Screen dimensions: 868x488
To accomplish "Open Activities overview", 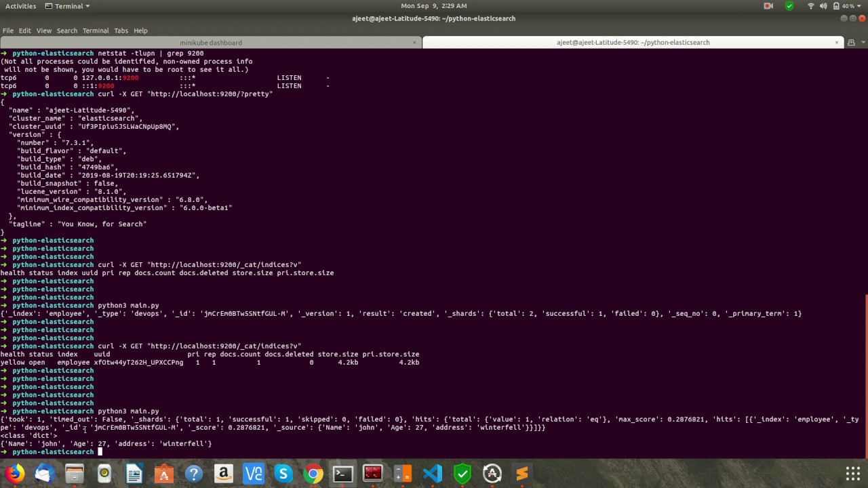I will pyautogui.click(x=20, y=6).
